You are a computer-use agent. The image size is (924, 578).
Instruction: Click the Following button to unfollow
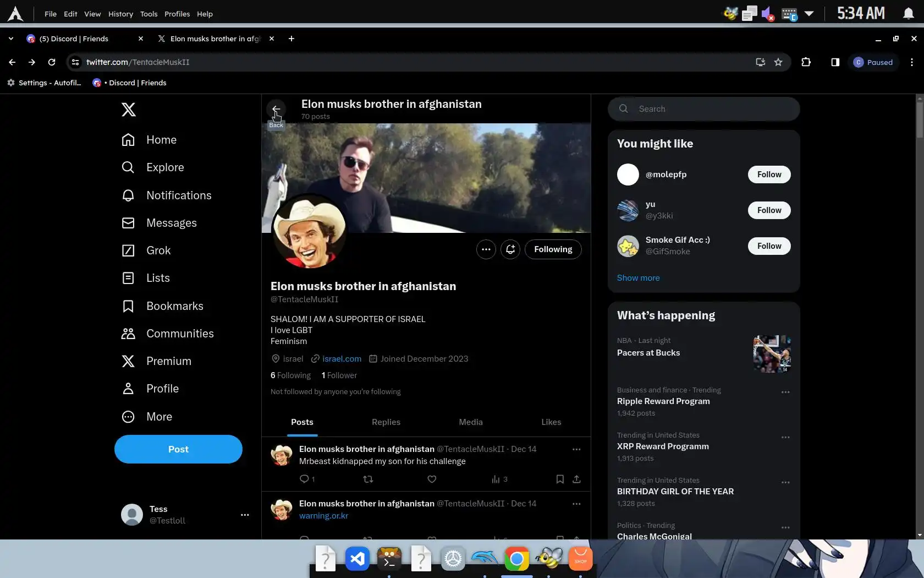[553, 249]
